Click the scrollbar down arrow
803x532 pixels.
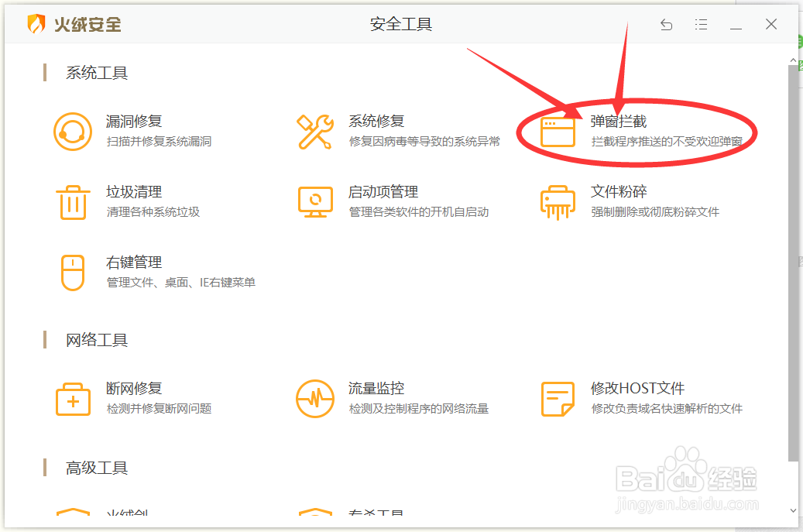(x=793, y=510)
